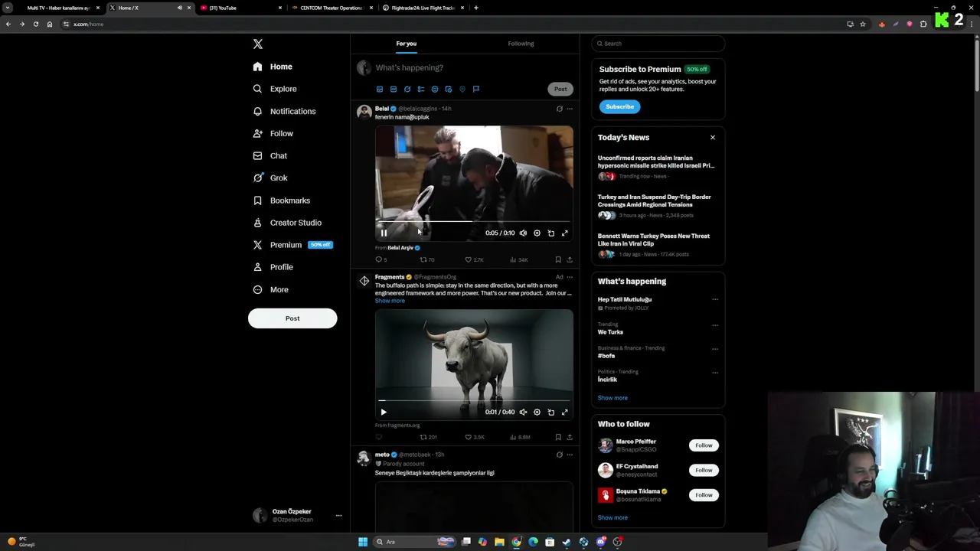Pause Belal's video

(x=384, y=233)
